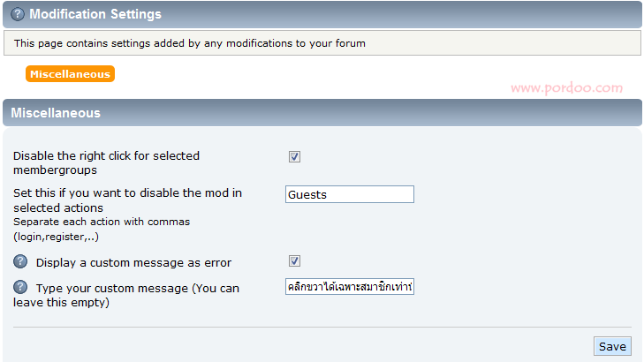
Task: Click the Set this if you want to disable label
Action: 127,200
